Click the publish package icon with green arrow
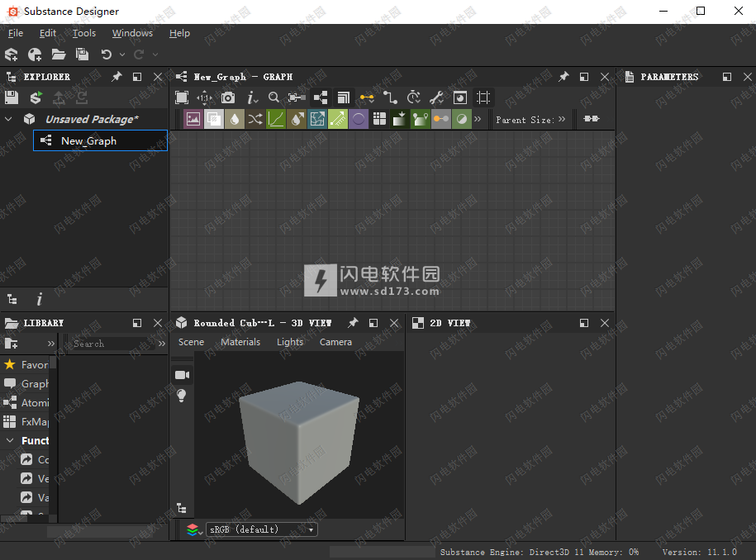This screenshot has height=560, width=756. click(36, 97)
